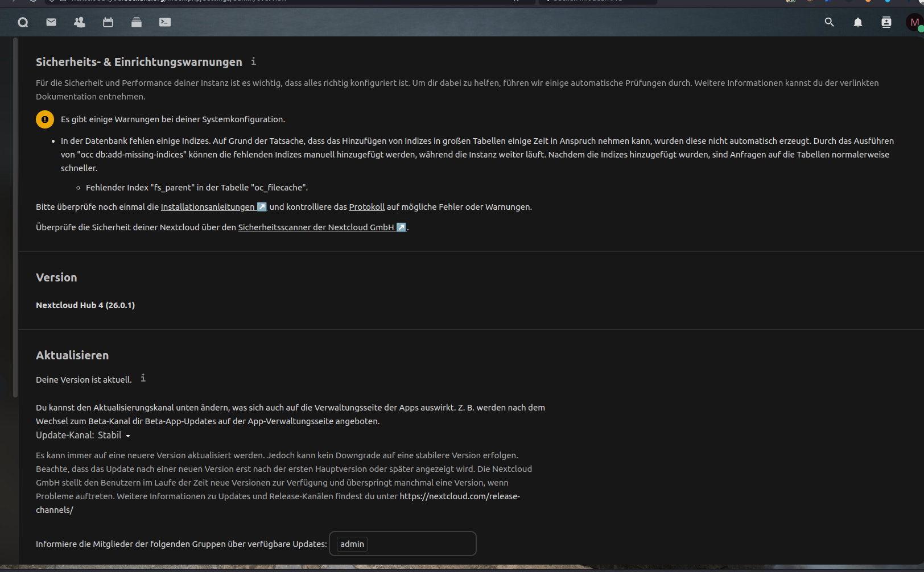924x572 pixels.
Task: Show notifications bell
Action: click(858, 22)
